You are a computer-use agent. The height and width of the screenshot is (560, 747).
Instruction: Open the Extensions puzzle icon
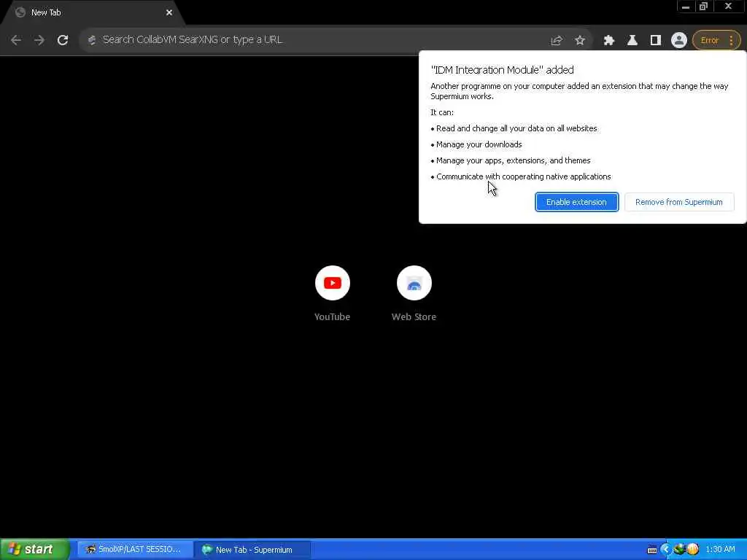[x=609, y=41]
